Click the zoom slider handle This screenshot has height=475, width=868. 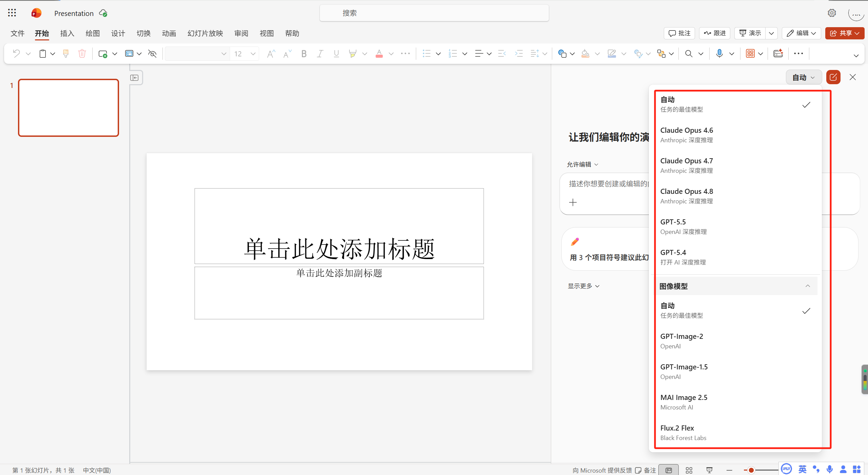pos(751,470)
